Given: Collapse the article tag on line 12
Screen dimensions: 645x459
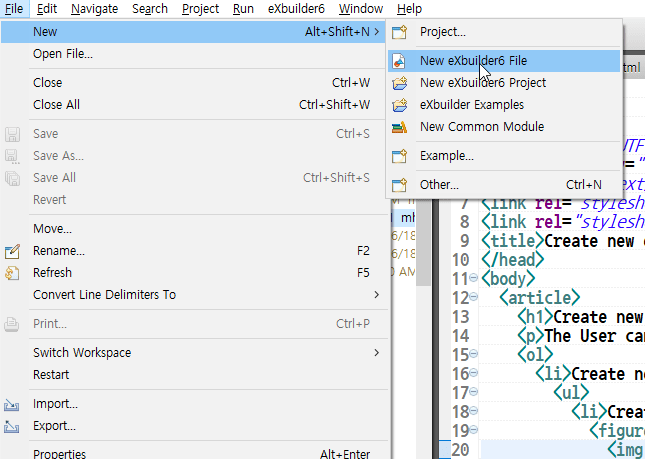Looking at the screenshot, I should (x=473, y=298).
